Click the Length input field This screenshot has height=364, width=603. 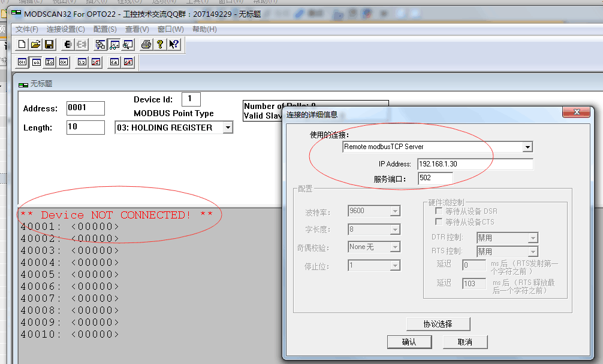click(85, 128)
